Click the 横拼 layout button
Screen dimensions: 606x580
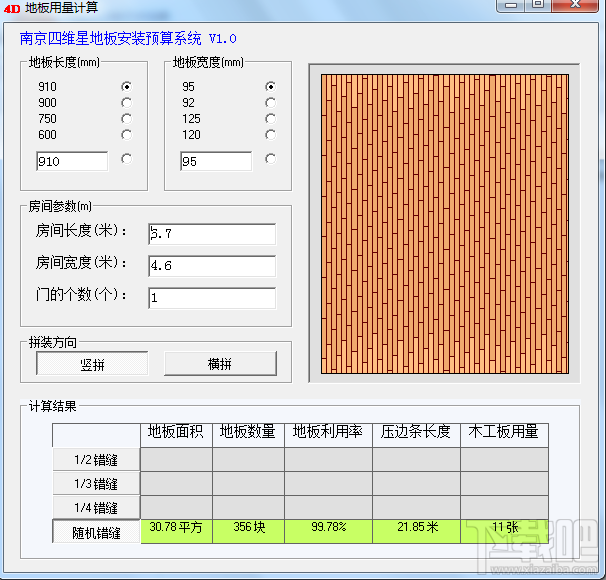pyautogui.click(x=220, y=363)
